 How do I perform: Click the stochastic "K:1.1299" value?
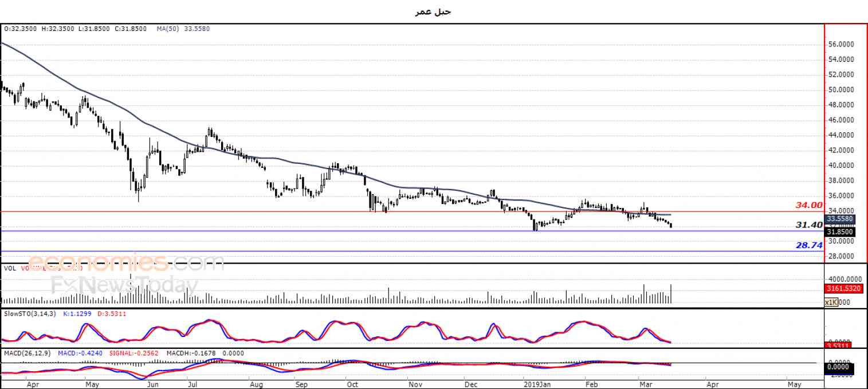click(78, 313)
